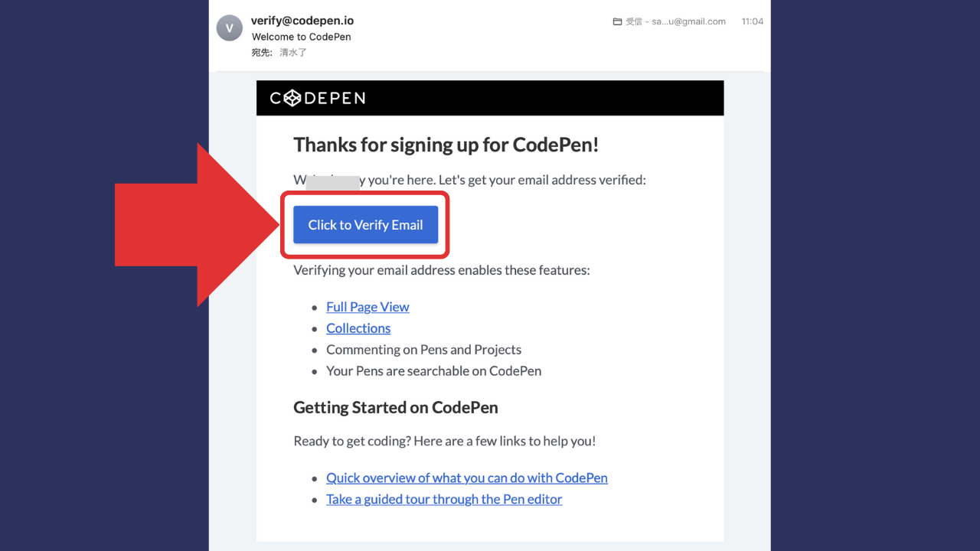This screenshot has width=980, height=551.
Task: Open the Full Page View link
Action: click(x=367, y=307)
